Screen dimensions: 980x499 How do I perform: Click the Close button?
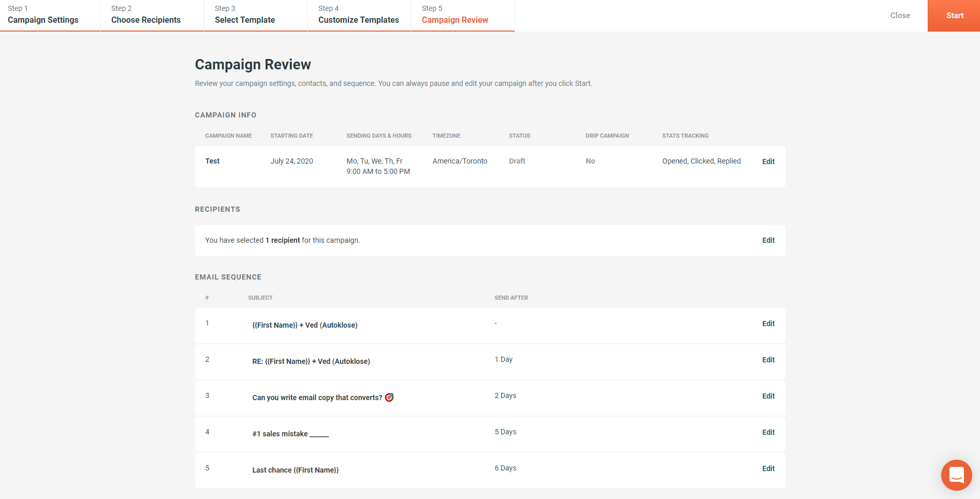(900, 16)
